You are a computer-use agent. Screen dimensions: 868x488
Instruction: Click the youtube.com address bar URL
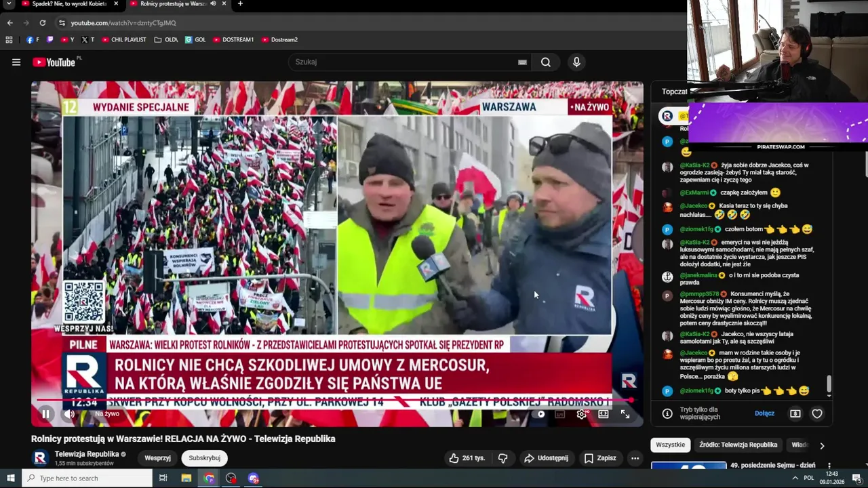pos(123,23)
